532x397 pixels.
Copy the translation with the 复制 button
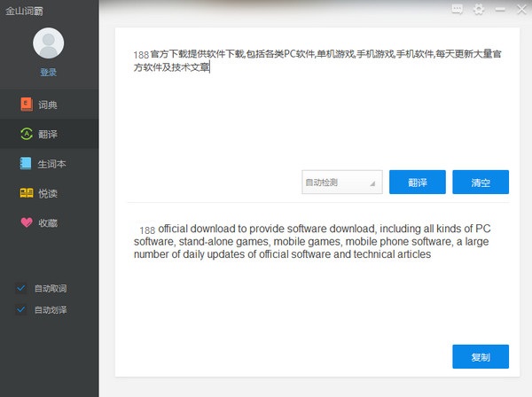480,357
